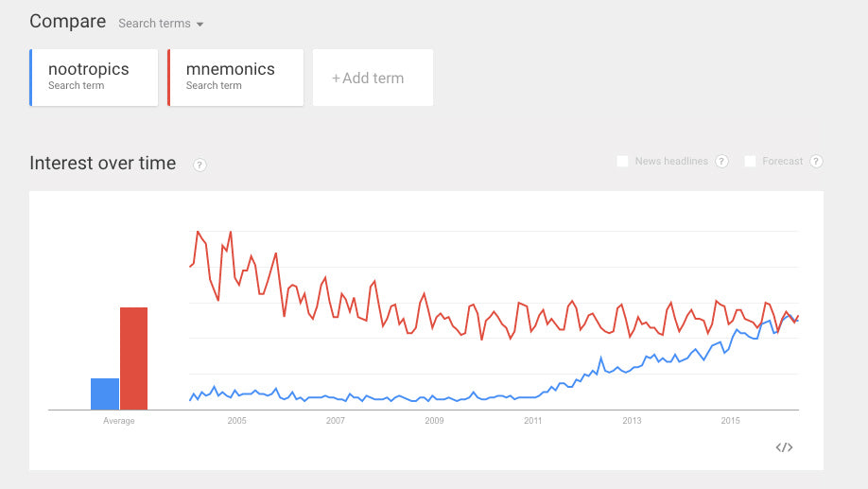The image size is (868, 489).
Task: Click the red average bar for mnemonics
Action: (x=133, y=358)
